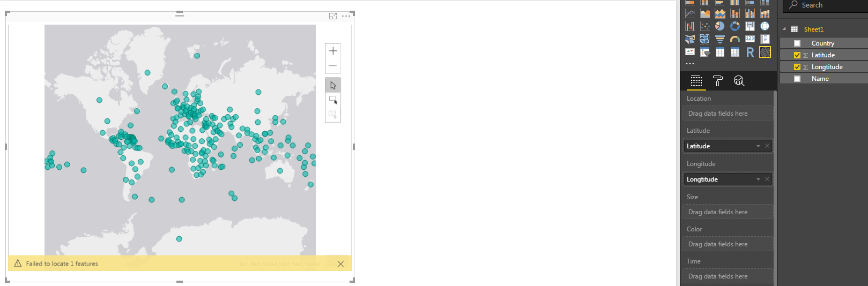Viewport: 868px width, 286px height.
Task: Click "Failed to locate 1 features" message
Action: (x=62, y=264)
